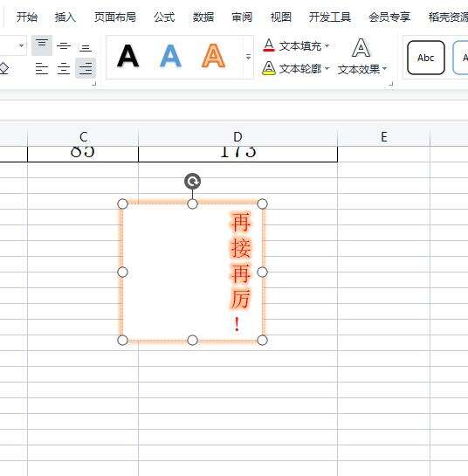The width and height of the screenshot is (468, 476).
Task: Select bottom vertical alignment icon
Action: 86,47
